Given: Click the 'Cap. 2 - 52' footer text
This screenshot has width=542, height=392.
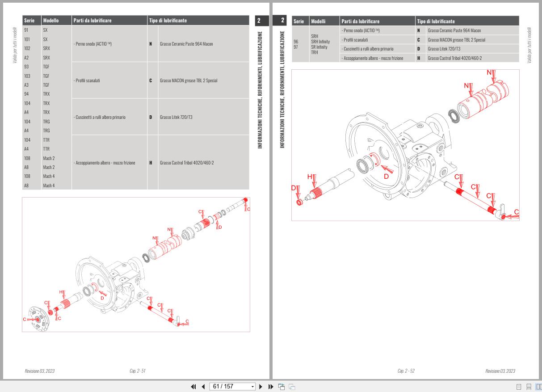Looking at the screenshot, I should (406, 371).
